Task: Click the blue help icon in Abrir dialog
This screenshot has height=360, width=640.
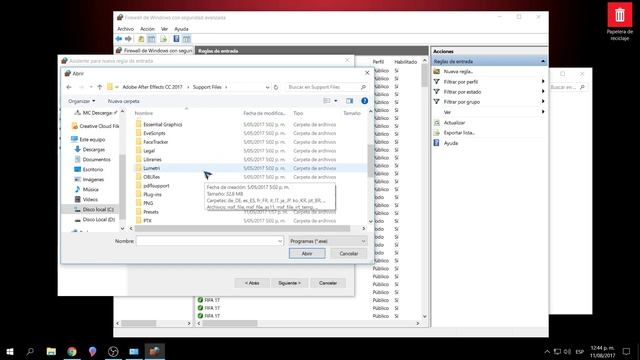Action: pyautogui.click(x=364, y=101)
